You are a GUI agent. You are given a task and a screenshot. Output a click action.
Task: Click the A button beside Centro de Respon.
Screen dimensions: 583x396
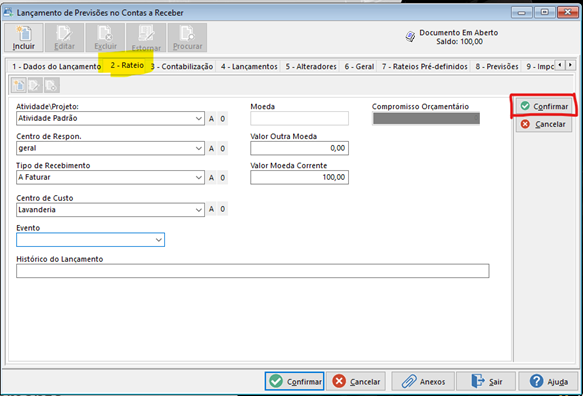tap(211, 148)
